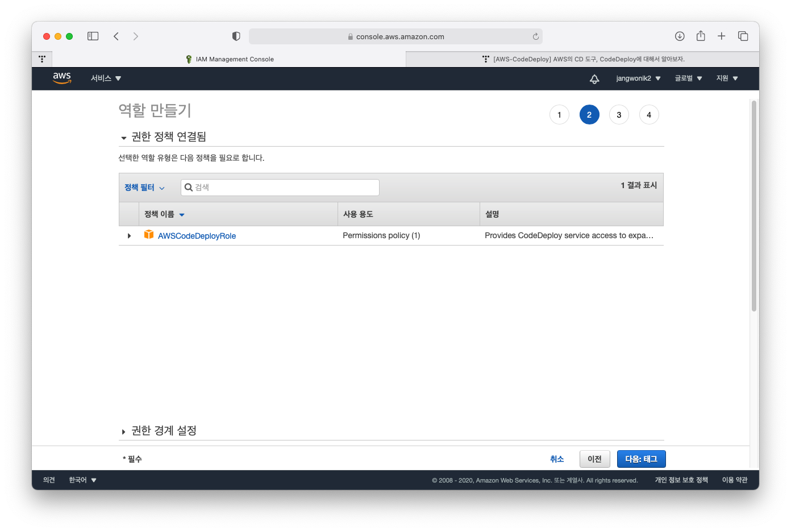The width and height of the screenshot is (791, 532).
Task: Click the Permissions policy (1) cell
Action: (381, 235)
